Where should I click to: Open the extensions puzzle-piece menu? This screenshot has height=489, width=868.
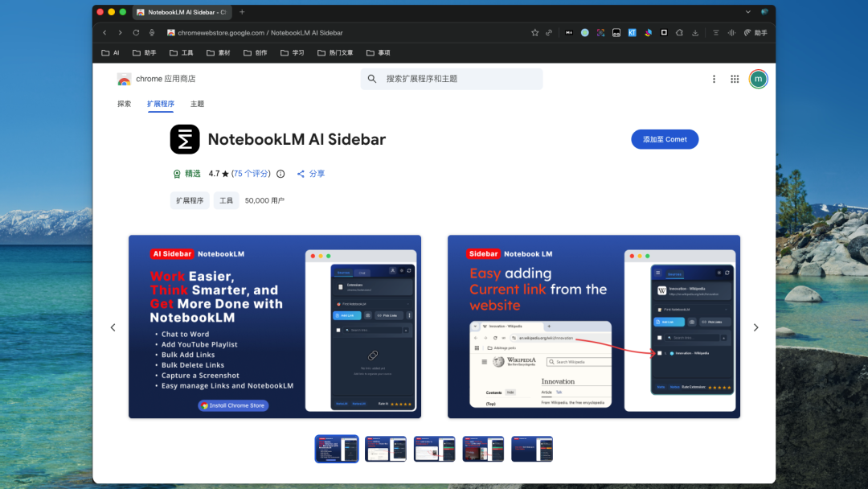point(679,33)
